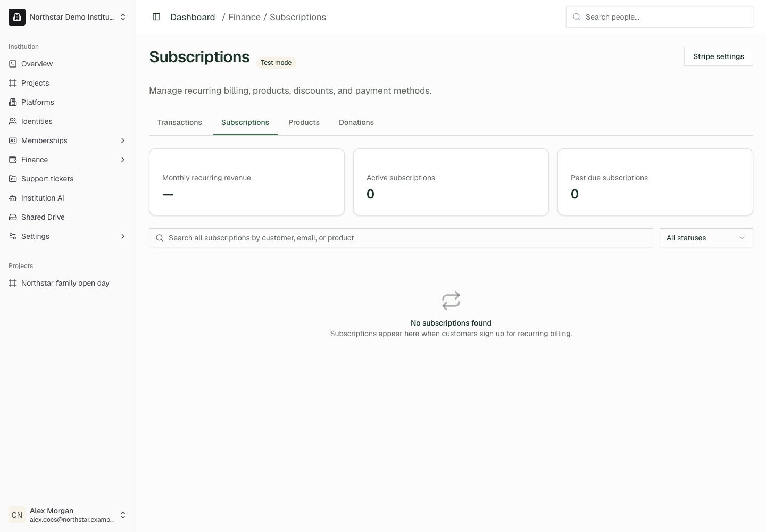Screen dimensions: 766x532
Task: Select the Subscriptions tab
Action: pos(245,122)
